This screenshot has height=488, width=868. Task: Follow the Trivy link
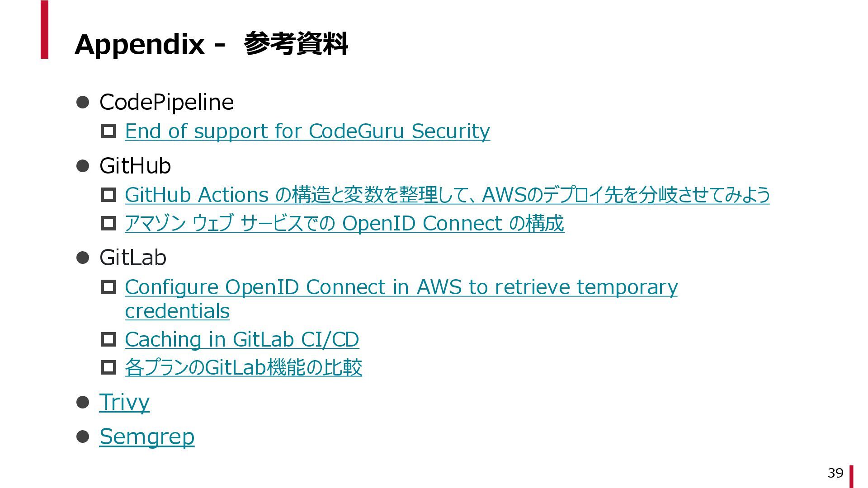click(x=124, y=402)
